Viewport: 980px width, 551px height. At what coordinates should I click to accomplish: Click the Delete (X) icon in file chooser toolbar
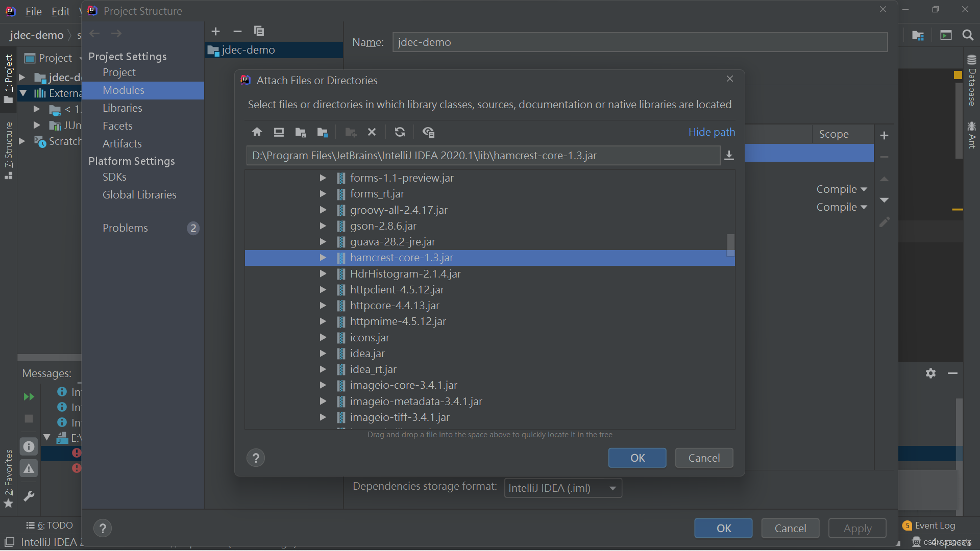[372, 132]
